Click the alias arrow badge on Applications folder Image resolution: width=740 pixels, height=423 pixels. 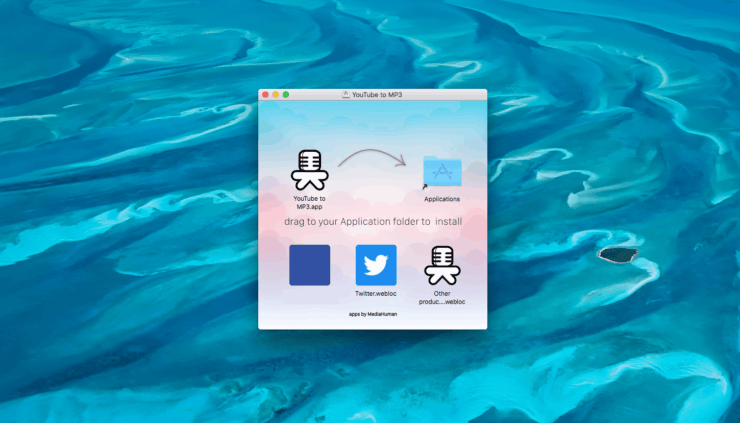click(426, 186)
